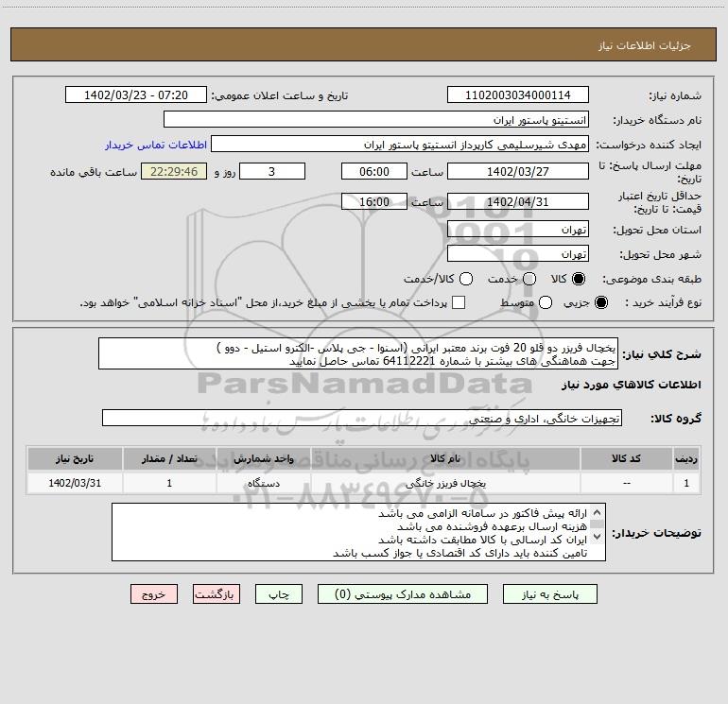728x704 pixels.
Task: Click buyer note about هزینه ارسال
Action: coord(493,526)
